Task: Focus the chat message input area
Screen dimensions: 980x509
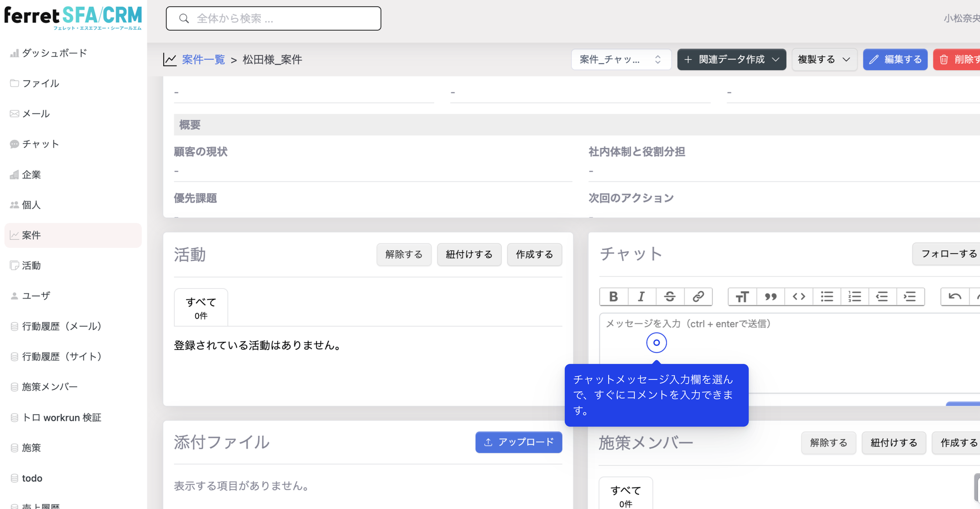Action: click(x=790, y=353)
